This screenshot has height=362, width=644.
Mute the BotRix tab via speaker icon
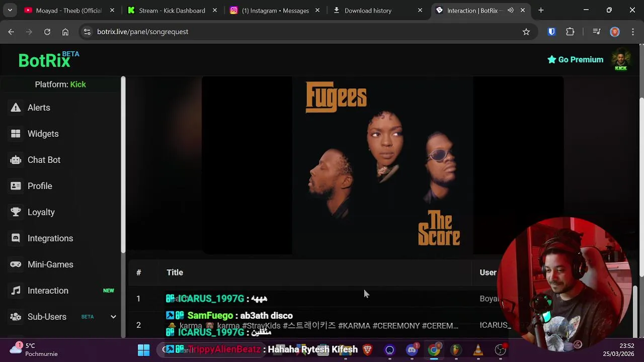coord(511,10)
